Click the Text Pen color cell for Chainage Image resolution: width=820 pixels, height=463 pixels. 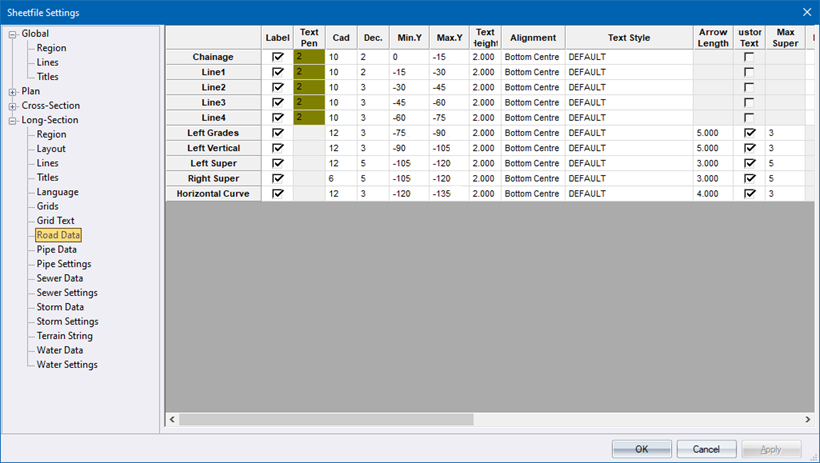pos(309,58)
